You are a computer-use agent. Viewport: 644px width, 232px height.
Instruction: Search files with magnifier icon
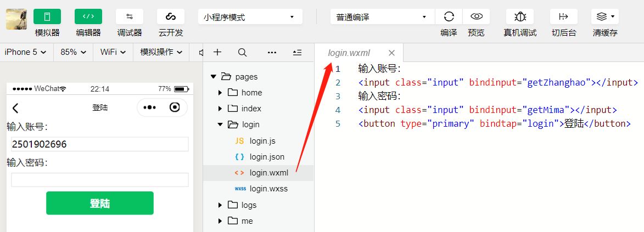click(x=242, y=52)
